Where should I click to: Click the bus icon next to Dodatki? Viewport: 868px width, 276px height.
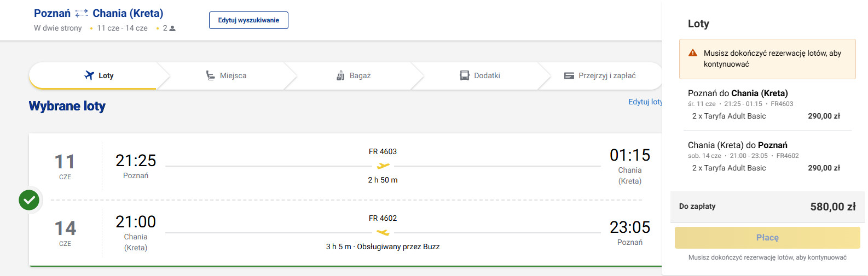465,75
